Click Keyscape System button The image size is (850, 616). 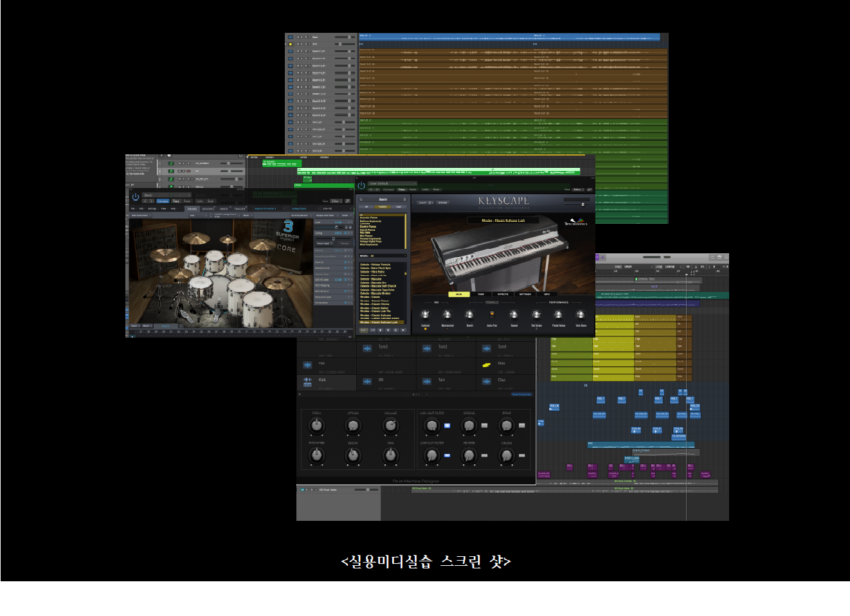[x=443, y=203]
